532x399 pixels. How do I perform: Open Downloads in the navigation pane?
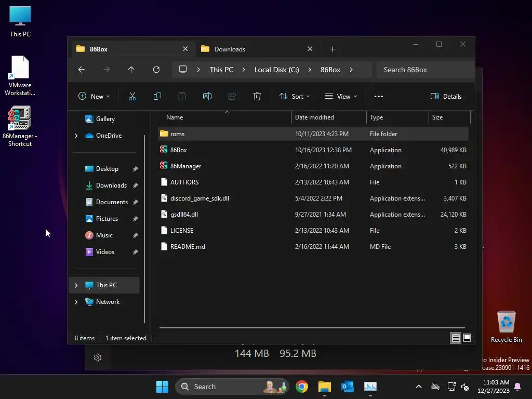[x=104, y=185]
